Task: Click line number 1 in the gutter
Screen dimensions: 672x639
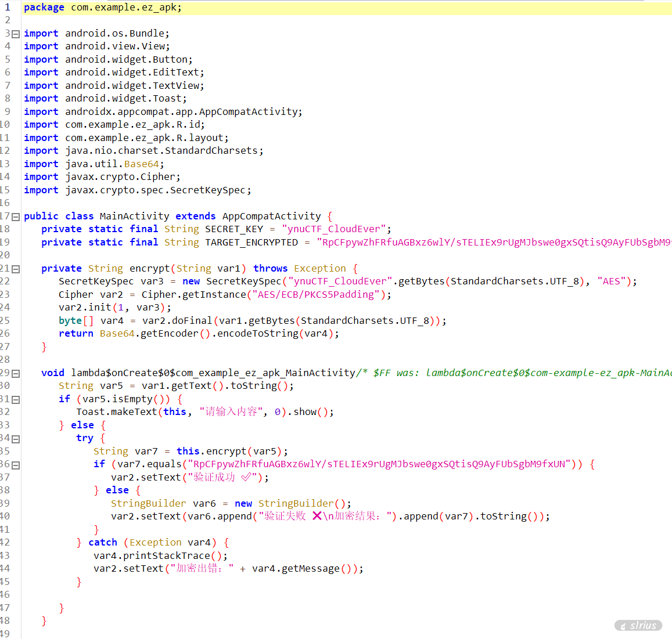Action: 8,8
